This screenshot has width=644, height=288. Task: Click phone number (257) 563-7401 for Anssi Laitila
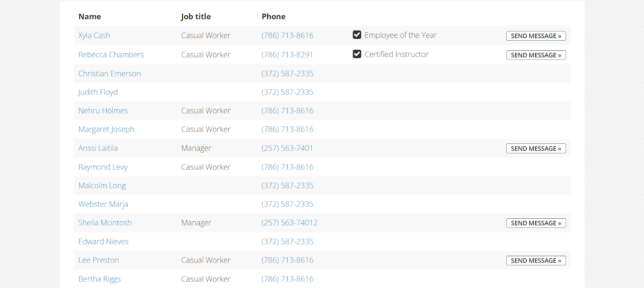[x=287, y=148]
